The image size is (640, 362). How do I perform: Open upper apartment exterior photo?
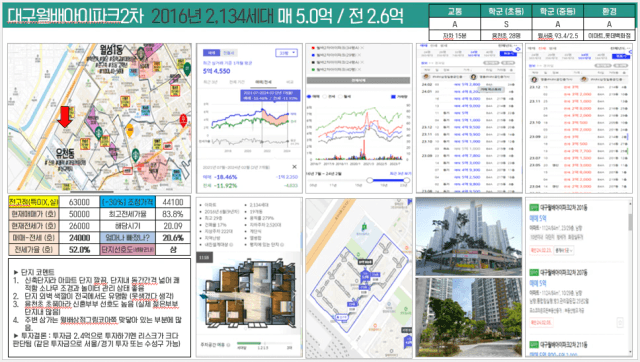[469, 237]
